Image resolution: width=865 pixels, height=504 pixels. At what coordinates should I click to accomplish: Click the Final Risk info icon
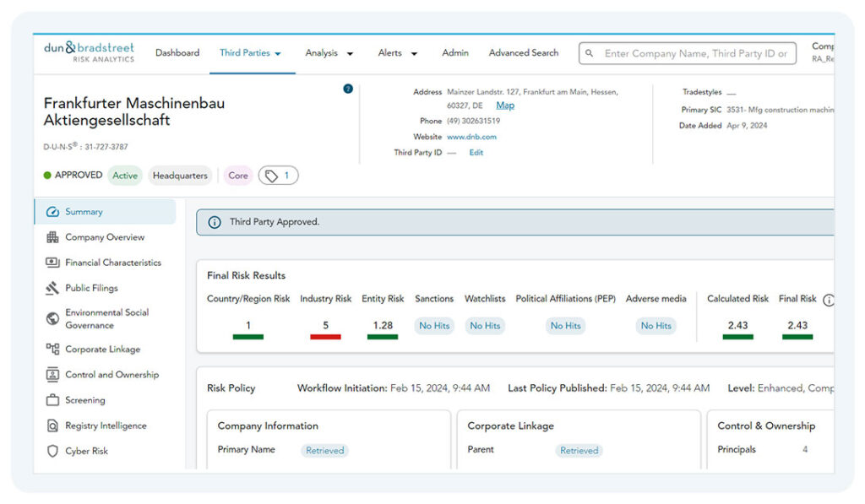828,300
